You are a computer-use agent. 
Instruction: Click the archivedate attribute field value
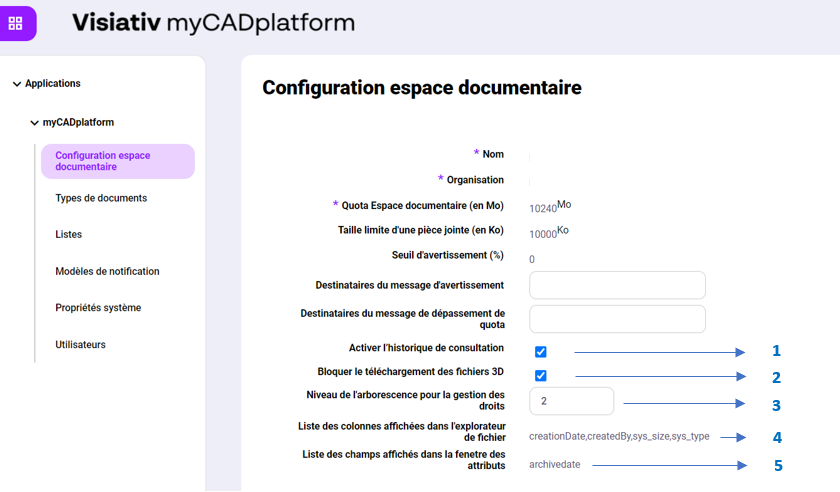(x=554, y=465)
